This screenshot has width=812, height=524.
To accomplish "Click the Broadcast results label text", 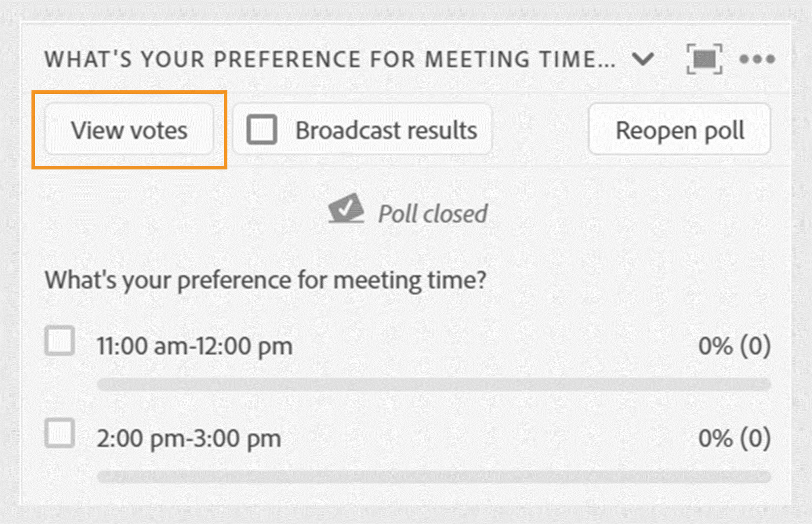I will pyautogui.click(x=386, y=130).
